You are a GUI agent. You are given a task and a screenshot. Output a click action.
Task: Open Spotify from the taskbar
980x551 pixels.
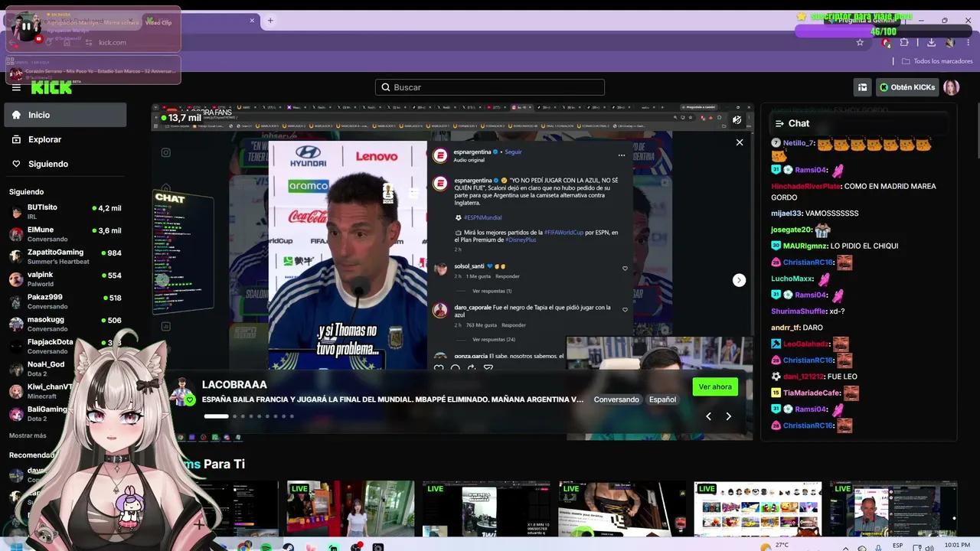[x=266, y=547]
